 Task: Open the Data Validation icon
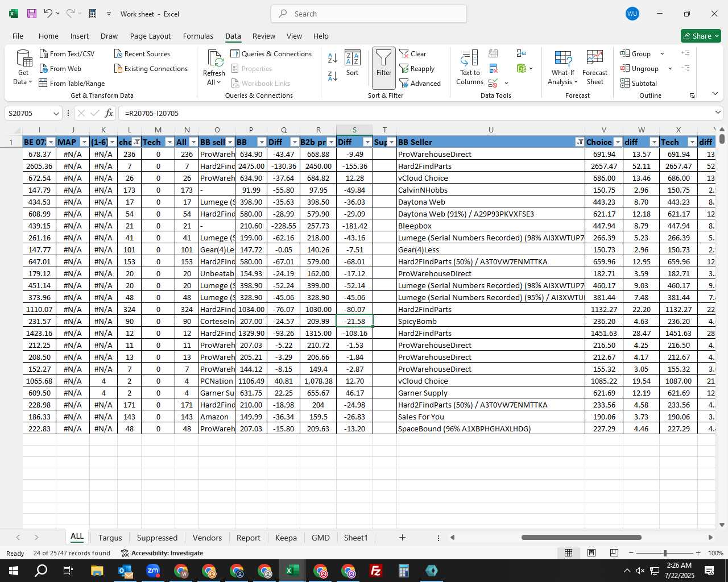point(493,83)
